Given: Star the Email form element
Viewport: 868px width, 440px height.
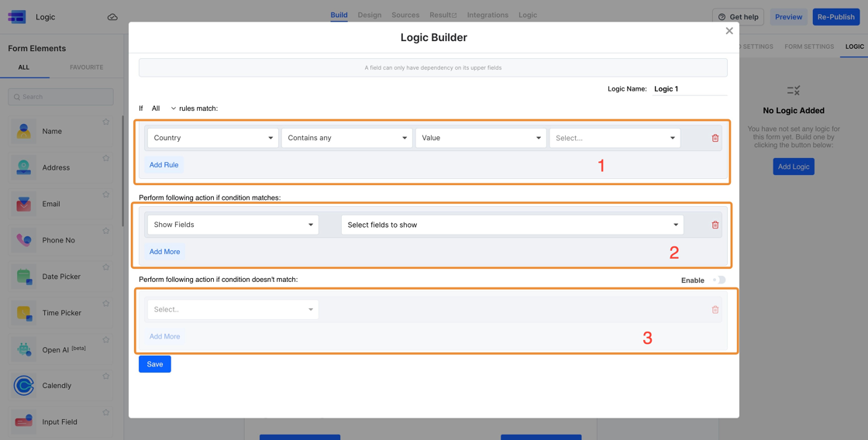Looking at the screenshot, I should pos(106,194).
